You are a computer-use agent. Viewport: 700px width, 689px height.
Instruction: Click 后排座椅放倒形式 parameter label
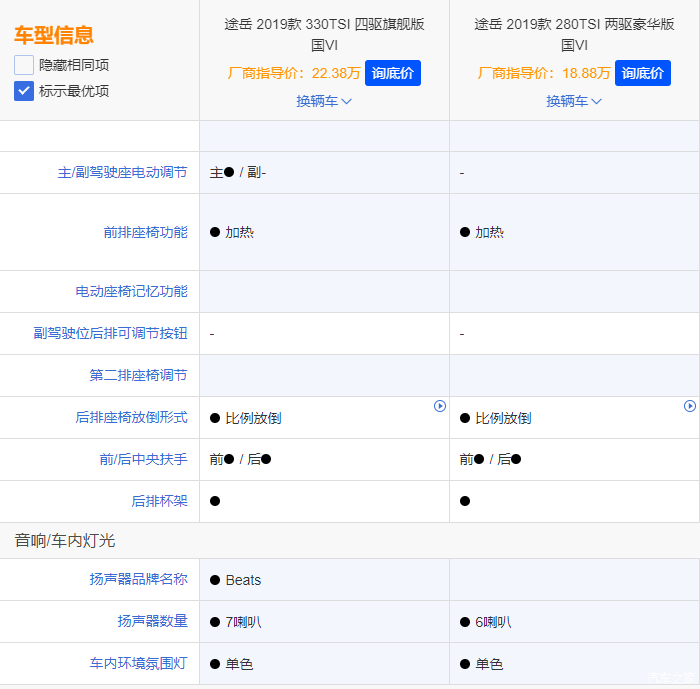(x=131, y=418)
